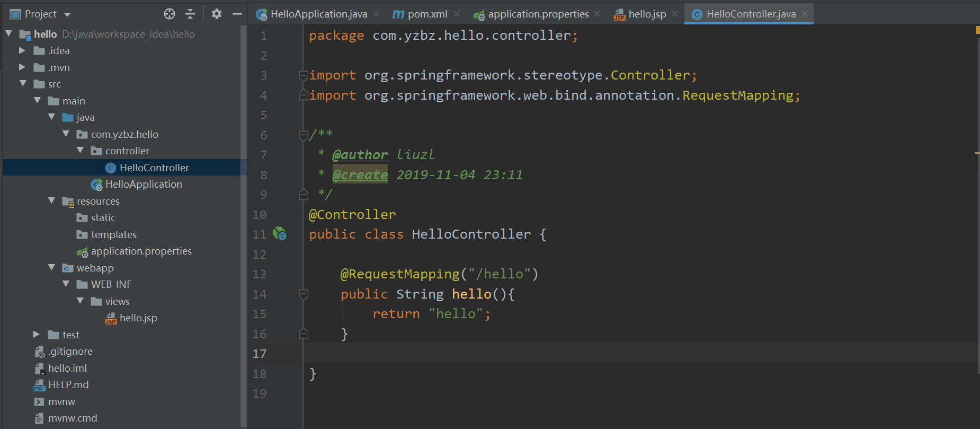Fold the imports block at line 3
Screen dimensions: 980x429
pos(304,75)
